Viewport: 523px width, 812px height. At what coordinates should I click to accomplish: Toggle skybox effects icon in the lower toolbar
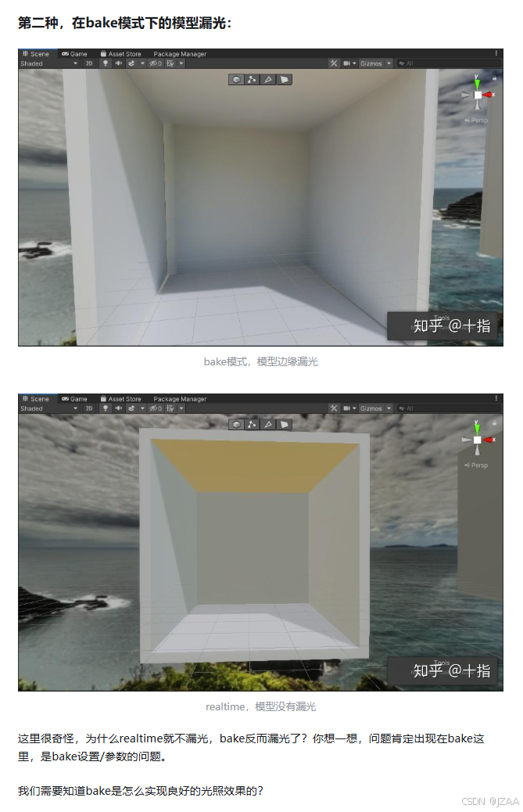pyautogui.click(x=132, y=408)
